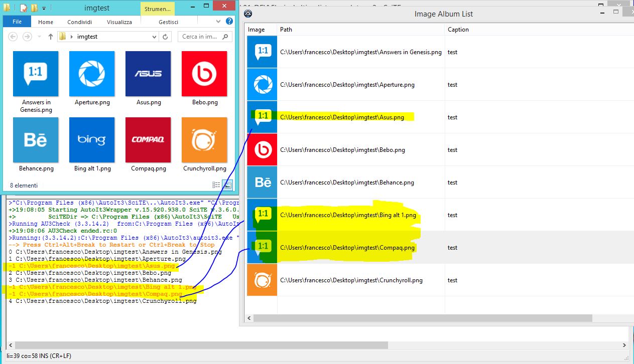Click the image icon in the Compaq.png album row
Image resolution: width=634 pixels, height=364 pixels.
262,247
